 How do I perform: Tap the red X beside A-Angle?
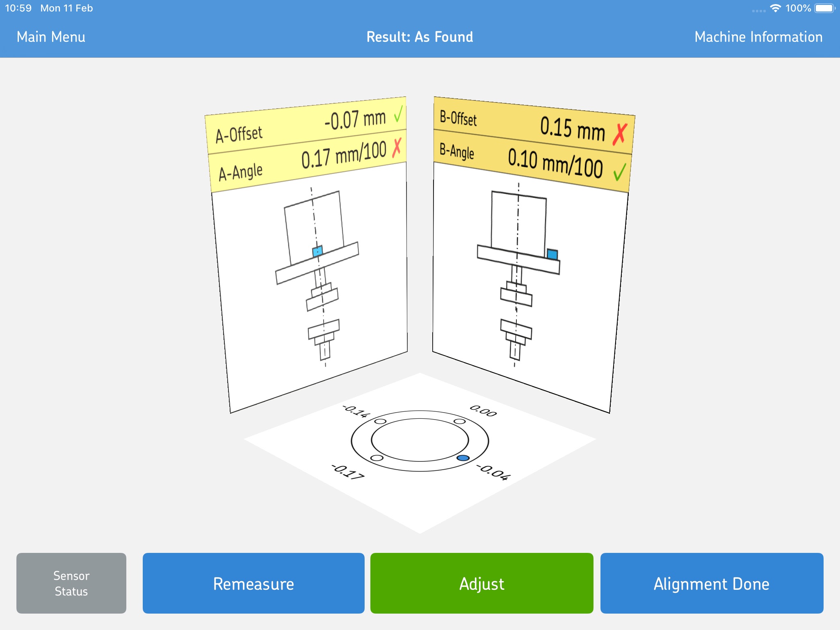point(397,148)
